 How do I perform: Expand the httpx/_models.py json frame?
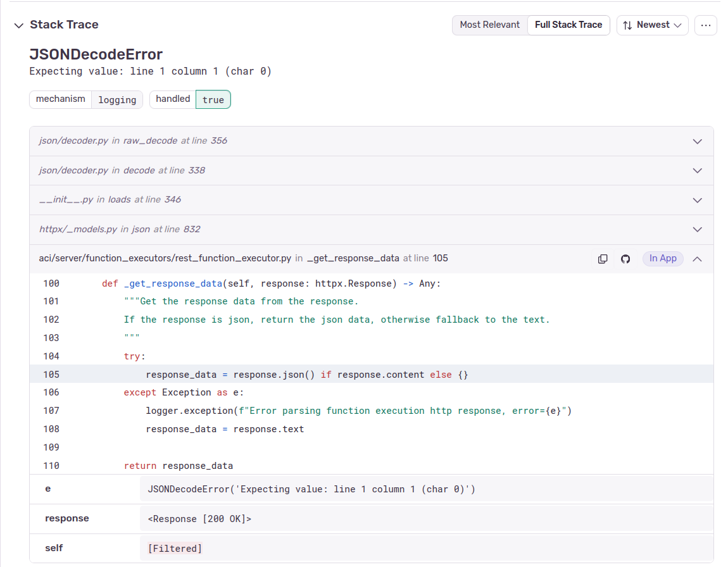(x=697, y=230)
